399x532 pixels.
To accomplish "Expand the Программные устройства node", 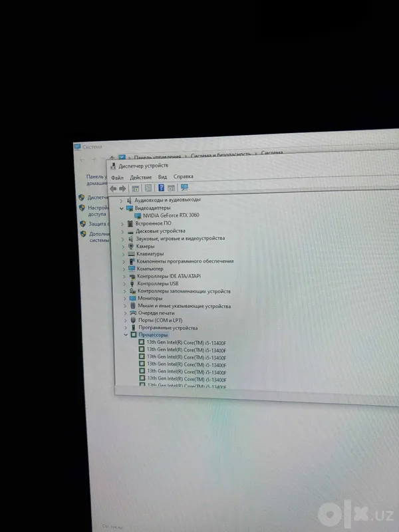I will click(x=126, y=328).
